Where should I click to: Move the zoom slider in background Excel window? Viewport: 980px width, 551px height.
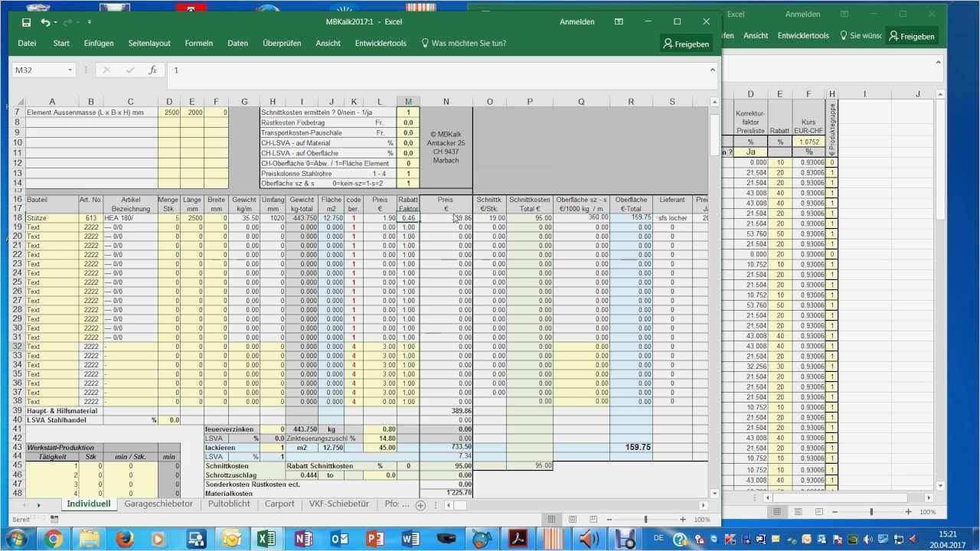click(871, 512)
